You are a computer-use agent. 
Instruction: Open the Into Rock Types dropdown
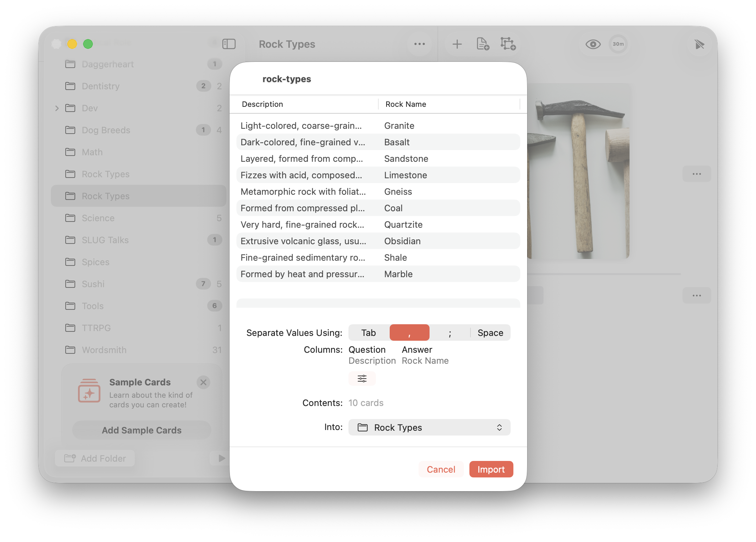point(429,427)
